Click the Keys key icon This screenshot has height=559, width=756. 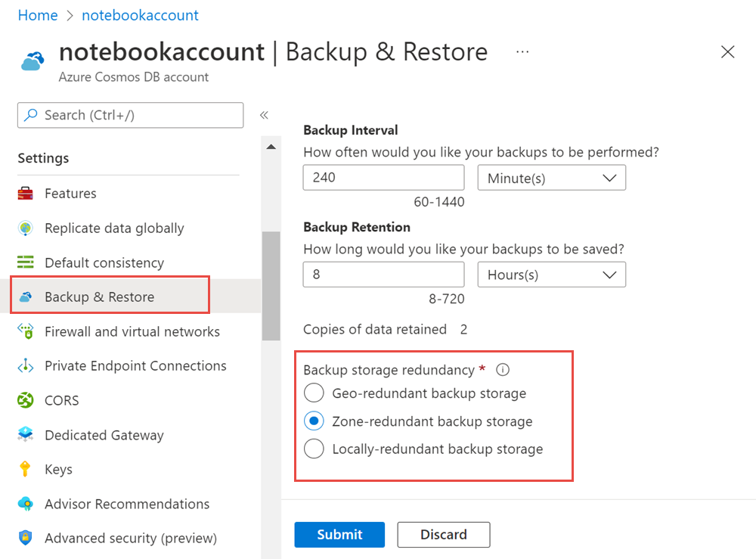coord(26,470)
